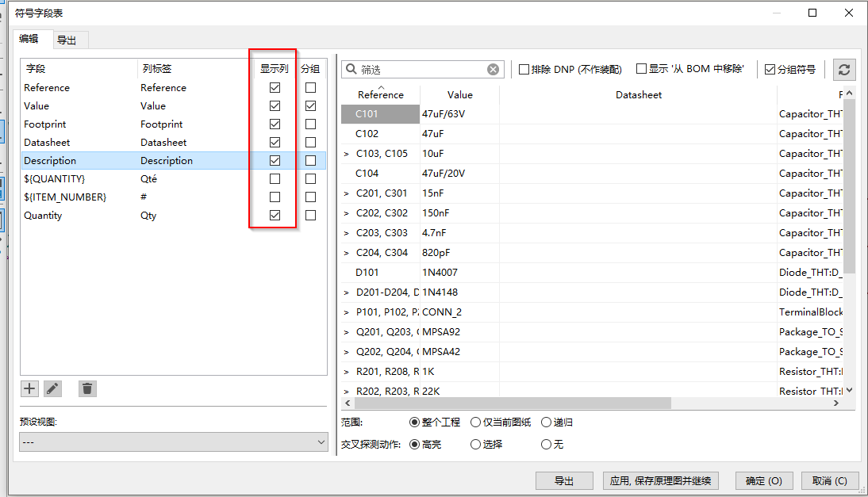The height and width of the screenshot is (497, 868).
Task: Click the delete field trash icon
Action: (x=87, y=388)
